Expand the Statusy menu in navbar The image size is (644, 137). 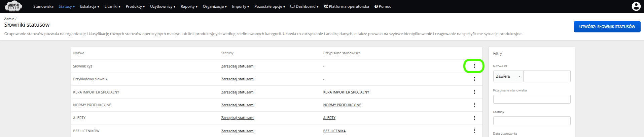67,6
